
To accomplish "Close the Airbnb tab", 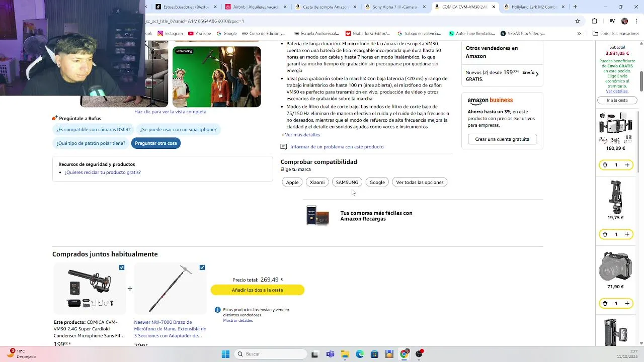I will [x=285, y=7].
